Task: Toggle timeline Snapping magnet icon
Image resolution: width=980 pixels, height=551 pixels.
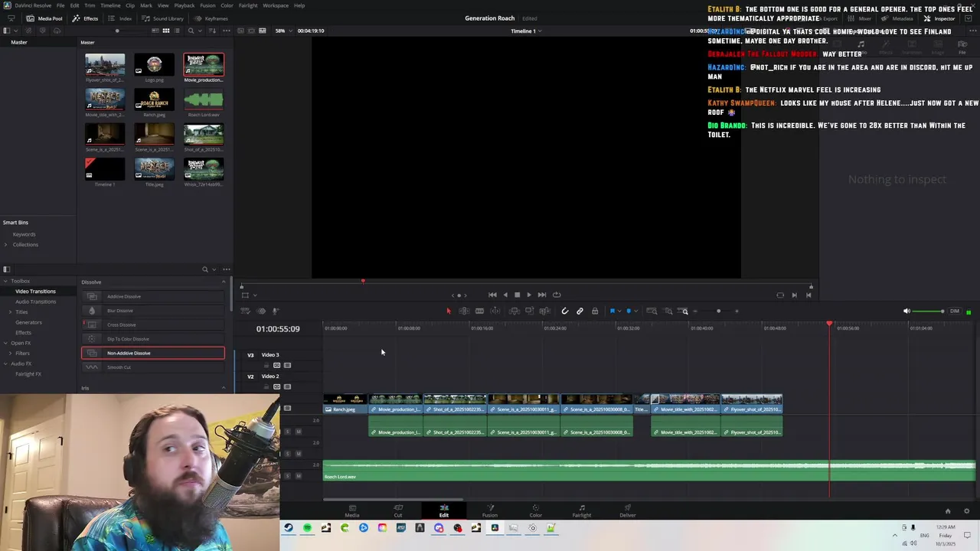Action: click(565, 311)
